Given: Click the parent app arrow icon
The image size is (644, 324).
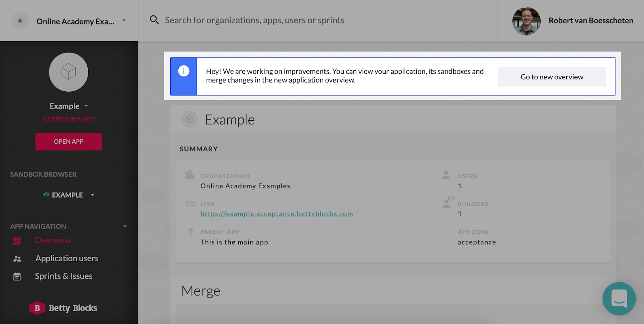Looking at the screenshot, I should (x=191, y=232).
